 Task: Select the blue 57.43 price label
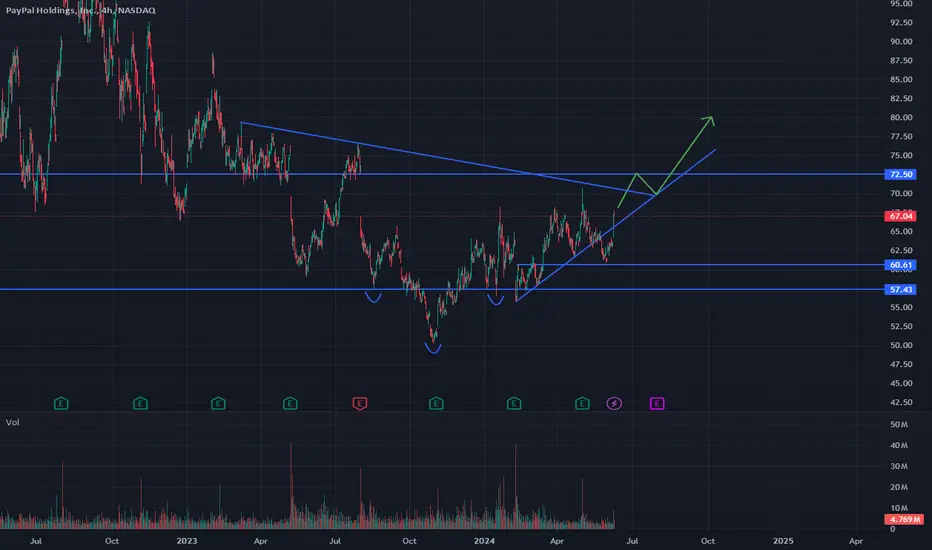(900, 290)
